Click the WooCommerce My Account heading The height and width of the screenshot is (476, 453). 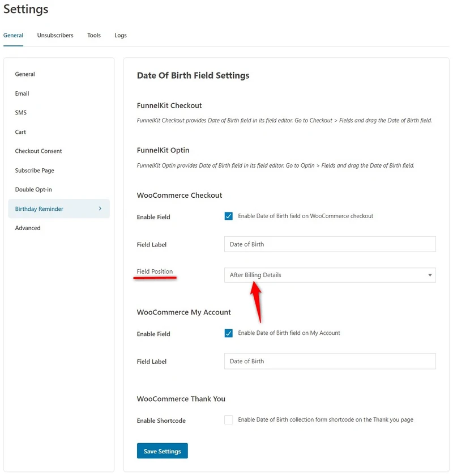[183, 312]
